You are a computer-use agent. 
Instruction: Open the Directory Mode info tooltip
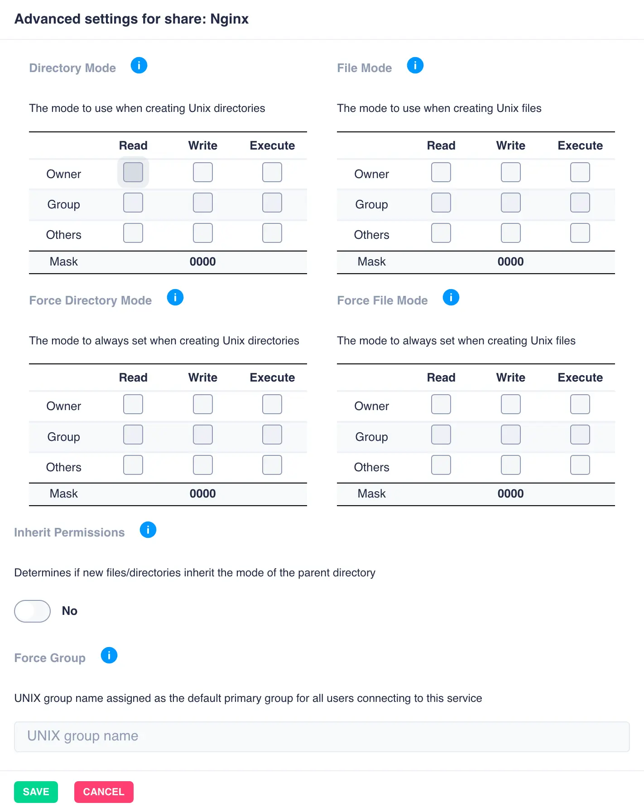pyautogui.click(x=139, y=65)
